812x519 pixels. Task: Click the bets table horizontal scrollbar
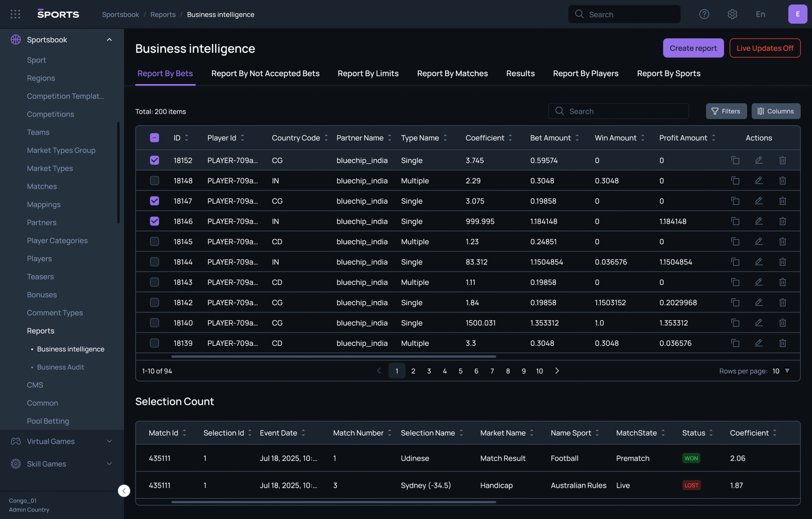333,357
